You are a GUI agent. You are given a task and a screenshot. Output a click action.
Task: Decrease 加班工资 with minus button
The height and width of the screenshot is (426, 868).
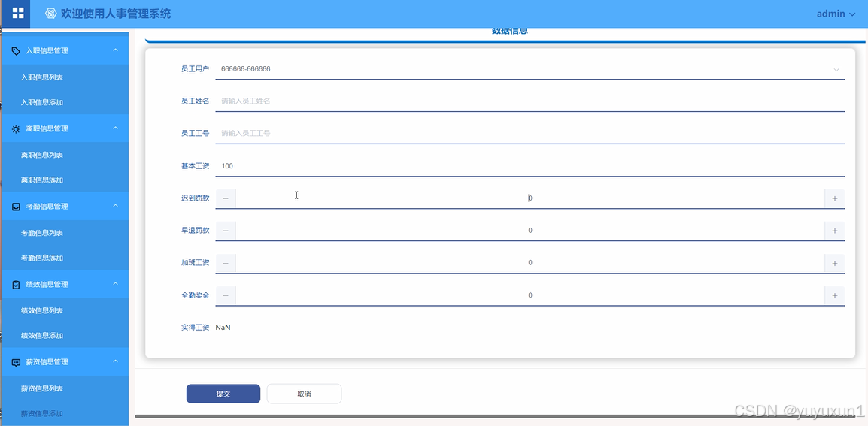pos(226,264)
